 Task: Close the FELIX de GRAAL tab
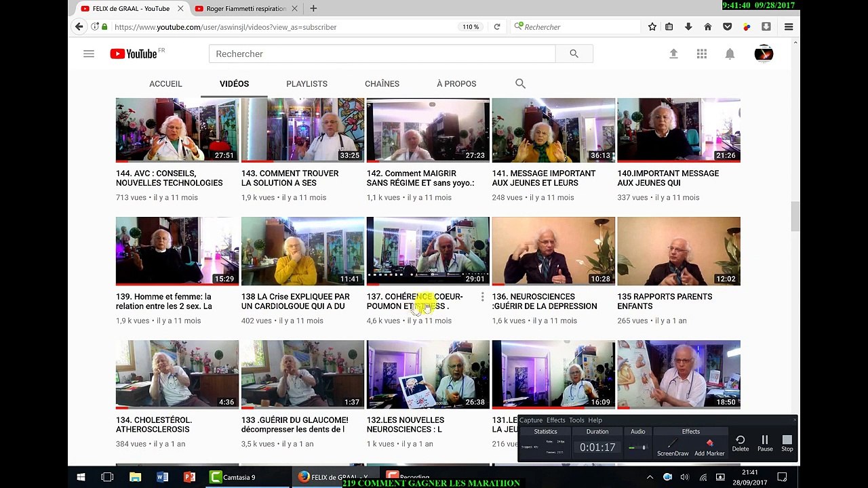[x=181, y=8]
